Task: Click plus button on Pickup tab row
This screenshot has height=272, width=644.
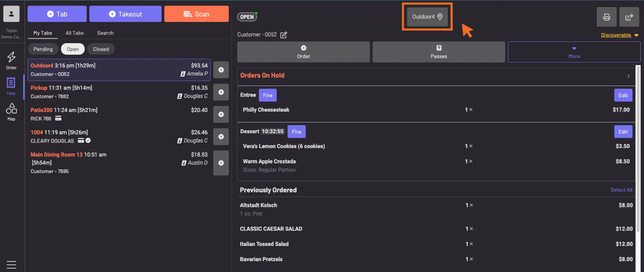Action: (x=221, y=92)
